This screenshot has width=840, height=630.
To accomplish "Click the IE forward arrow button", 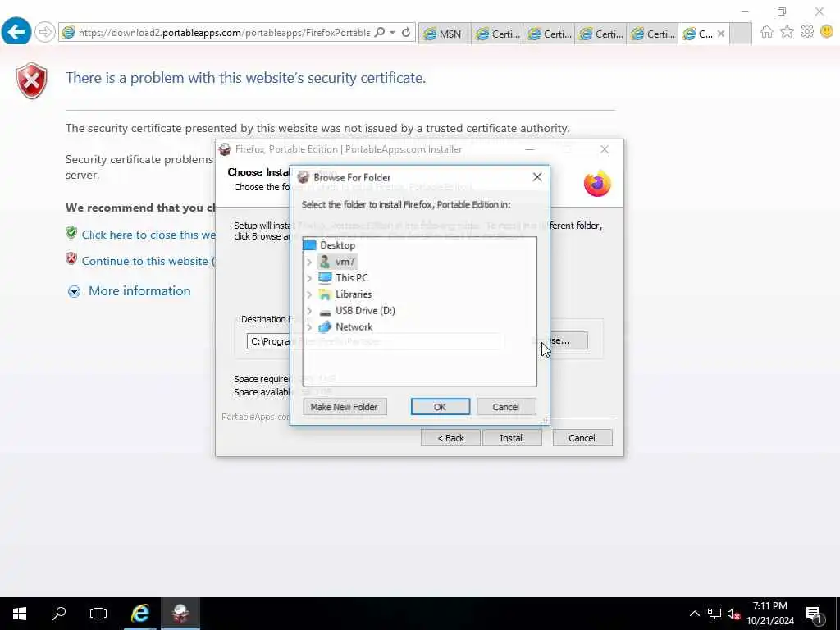I will [45, 32].
